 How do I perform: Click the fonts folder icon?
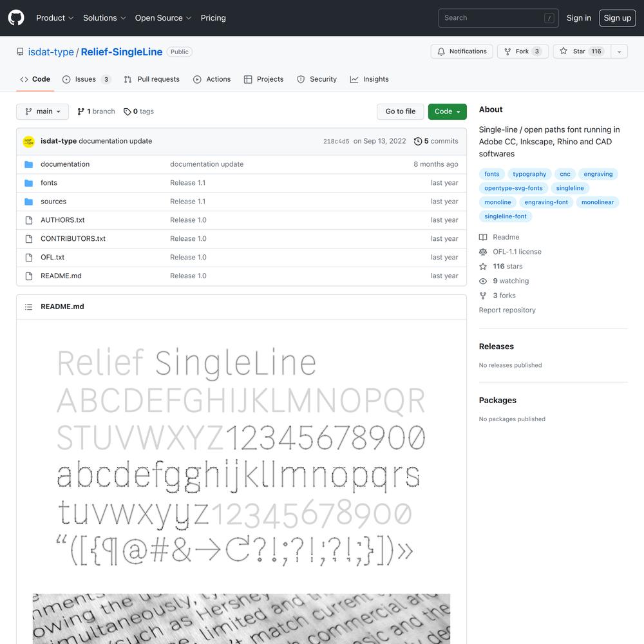coord(29,183)
